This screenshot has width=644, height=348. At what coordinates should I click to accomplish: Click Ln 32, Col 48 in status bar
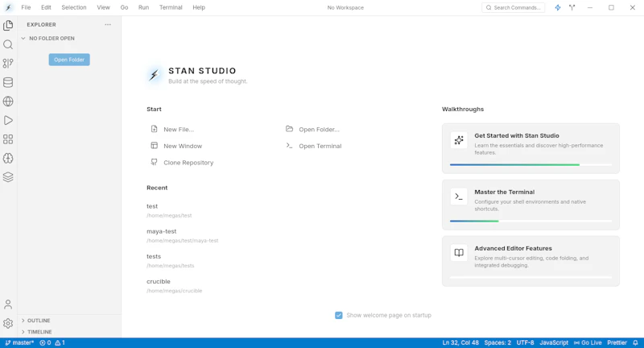(460, 342)
